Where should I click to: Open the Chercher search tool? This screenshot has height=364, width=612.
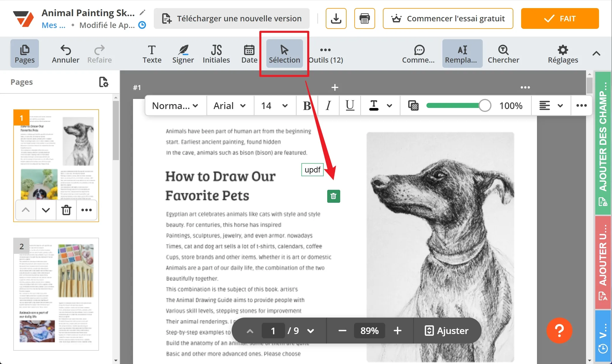(503, 53)
